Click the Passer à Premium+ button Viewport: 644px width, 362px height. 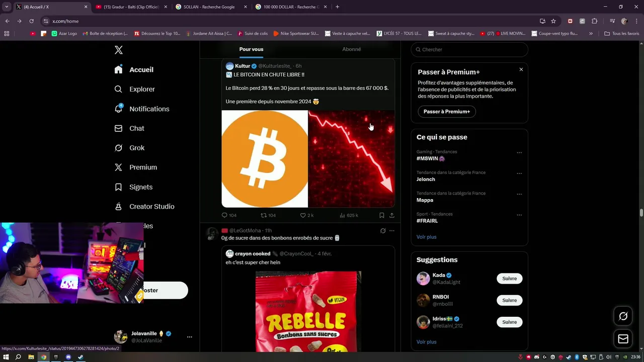pos(447,112)
